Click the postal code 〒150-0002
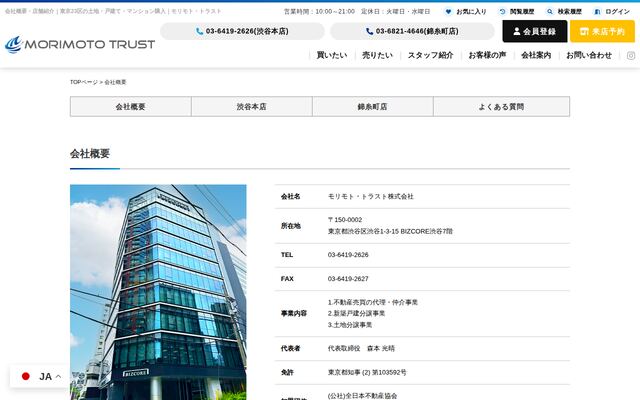The height and width of the screenshot is (400, 640). [344, 220]
